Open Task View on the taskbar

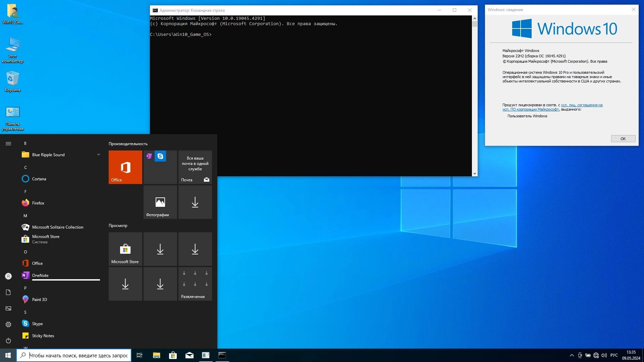140,355
